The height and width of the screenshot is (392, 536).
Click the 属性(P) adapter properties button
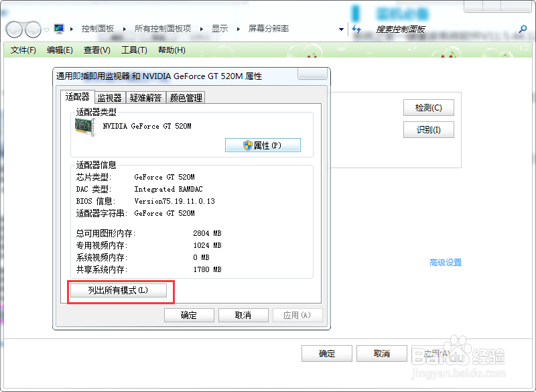263,145
